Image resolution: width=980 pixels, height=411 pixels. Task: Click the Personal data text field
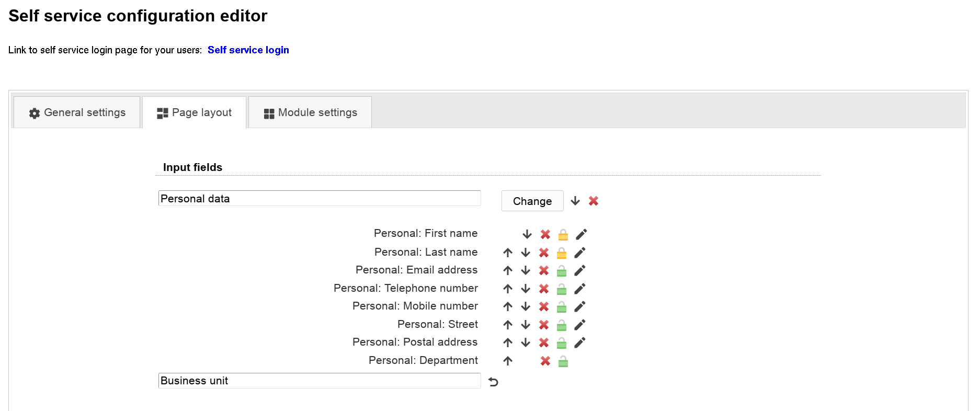pos(319,199)
